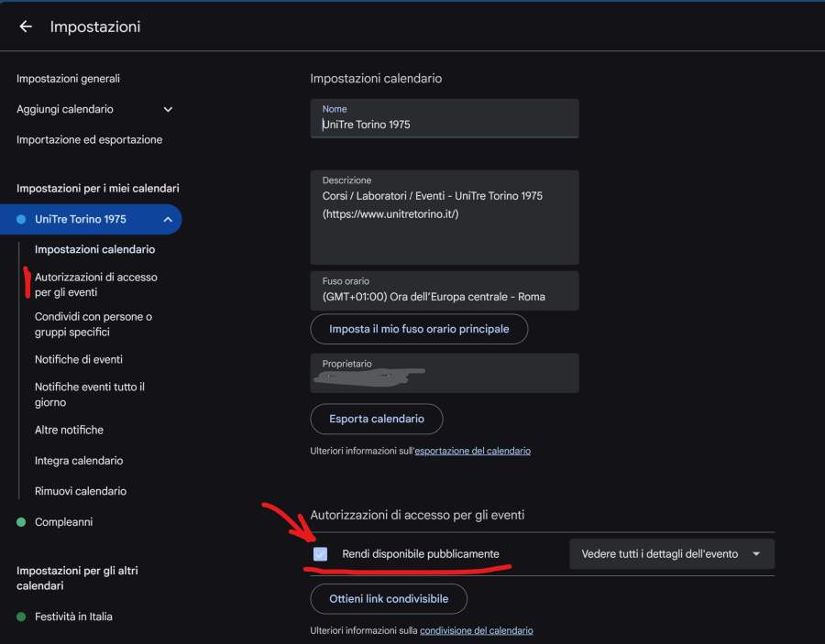Toggle Rendi disponibile pubblicamente checkbox
Image resolution: width=825 pixels, height=644 pixels.
[320, 553]
